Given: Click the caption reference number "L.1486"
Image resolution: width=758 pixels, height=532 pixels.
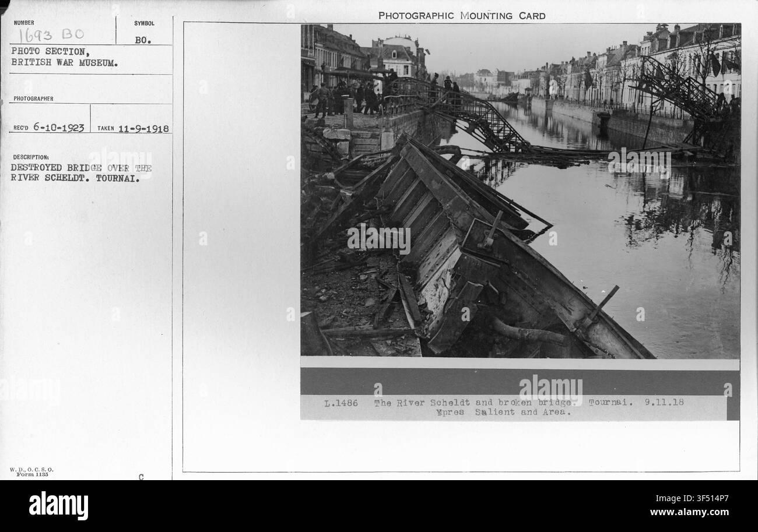Looking at the screenshot, I should pyautogui.click(x=341, y=403).
